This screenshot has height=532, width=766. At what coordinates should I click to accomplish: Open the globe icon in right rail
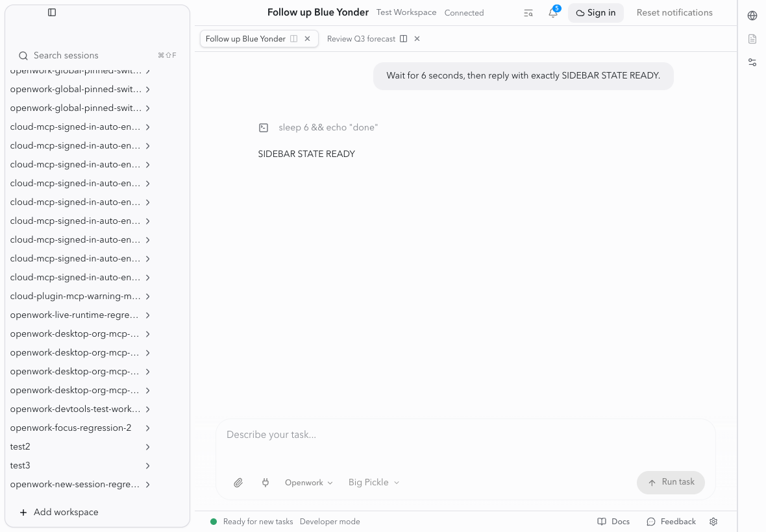[752, 16]
